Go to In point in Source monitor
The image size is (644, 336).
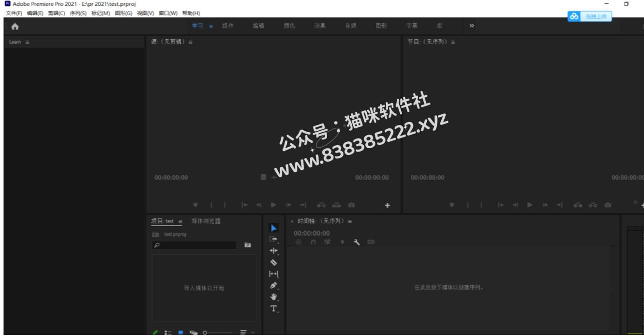coord(244,205)
